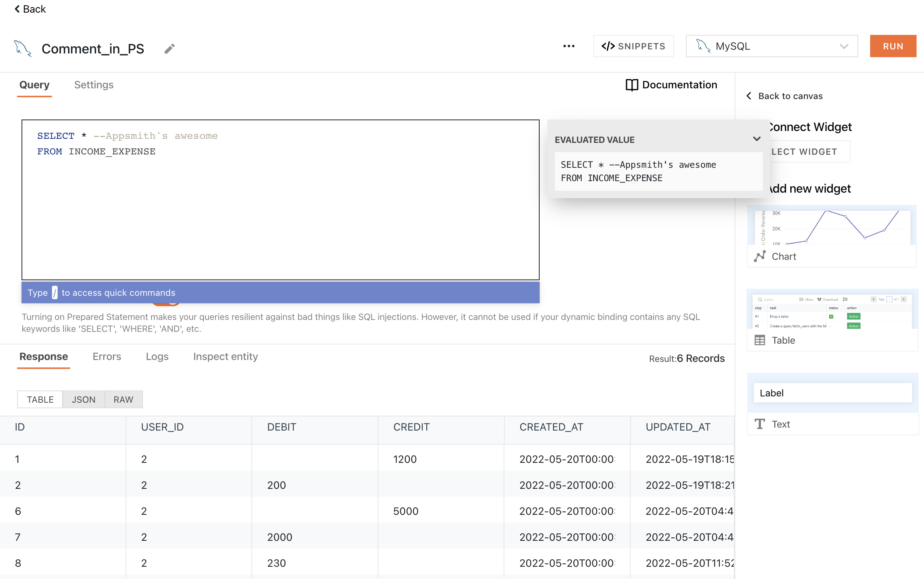
Task: Open the Snippets panel
Action: coord(634,46)
